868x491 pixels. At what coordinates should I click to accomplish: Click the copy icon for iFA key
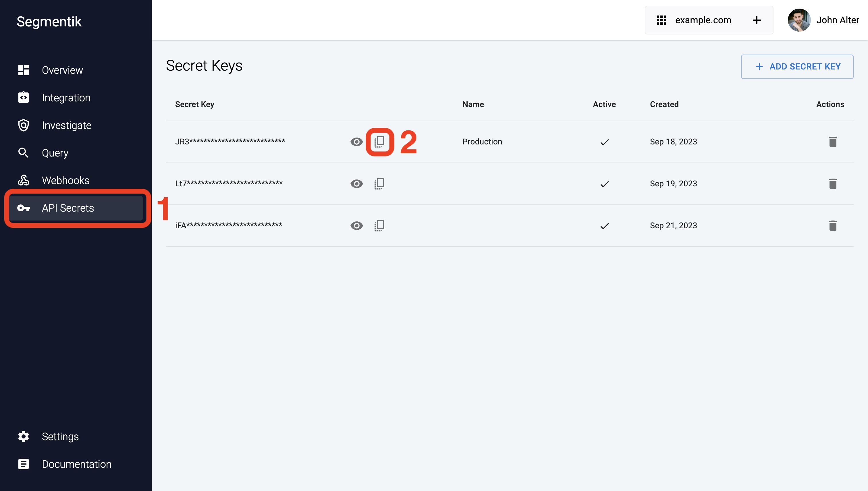379,225
